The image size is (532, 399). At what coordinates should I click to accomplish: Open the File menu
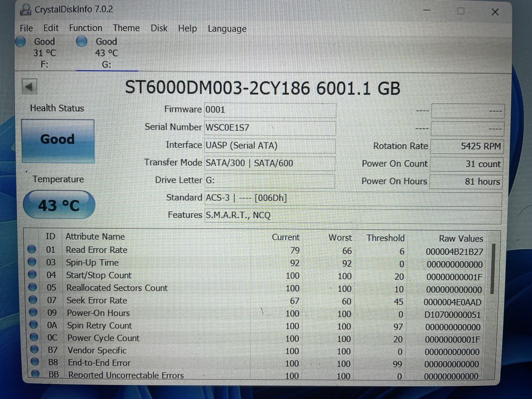click(x=26, y=28)
